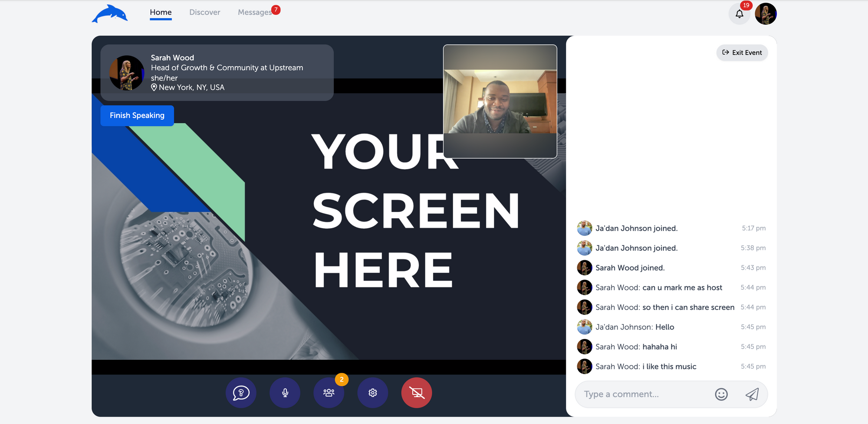Click 'Ja'dan Johnson: Hello' message
The height and width of the screenshot is (424, 868).
click(x=635, y=327)
